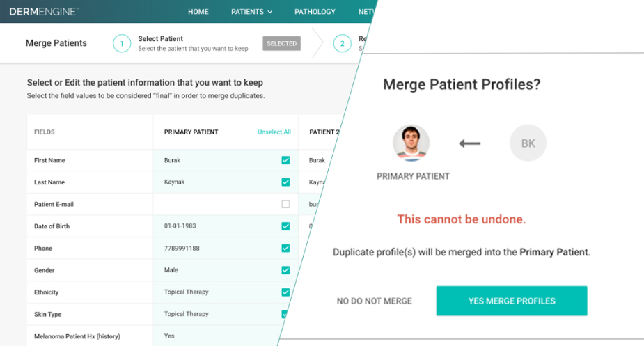Screen dimensions: 644x346
Task: Toggle the Phone field checkbox
Action: (285, 249)
